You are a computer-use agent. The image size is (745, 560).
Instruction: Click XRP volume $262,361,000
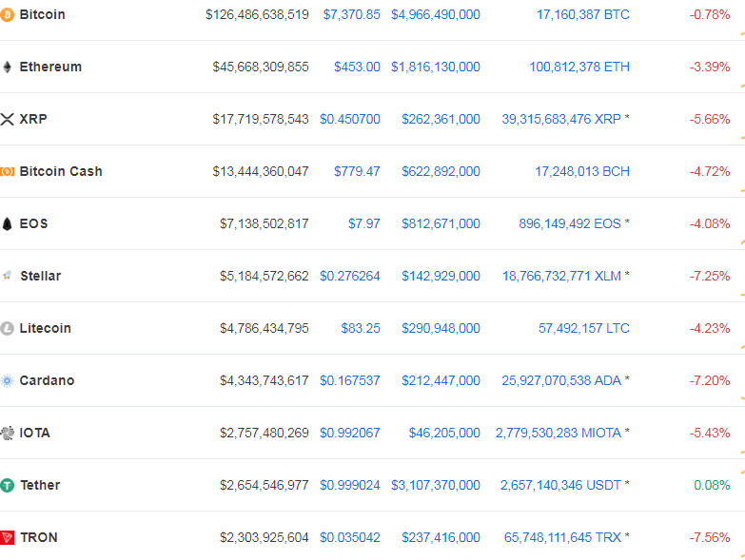[441, 119]
